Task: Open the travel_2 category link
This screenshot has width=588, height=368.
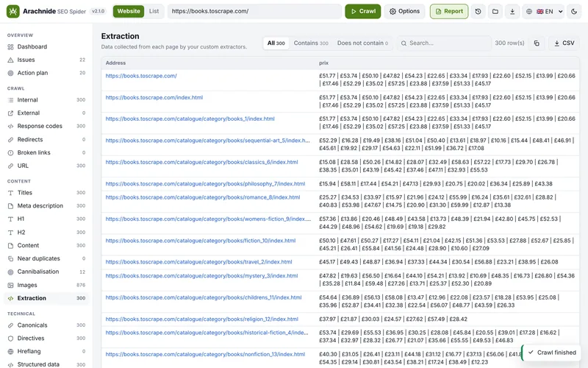Action: (198, 262)
